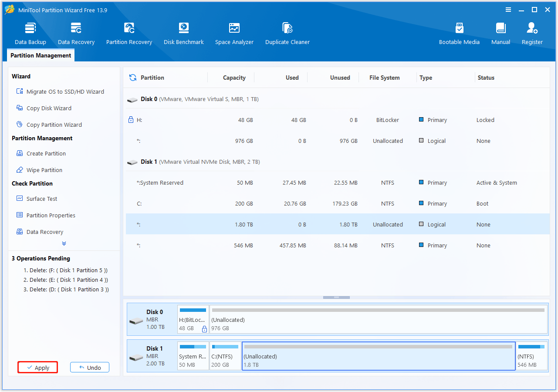Screen dimensions: 558x392
Task: Open Partition Recovery tool
Action: point(129,34)
